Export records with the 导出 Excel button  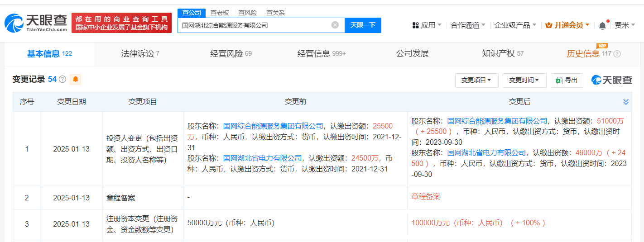pyautogui.click(x=567, y=81)
